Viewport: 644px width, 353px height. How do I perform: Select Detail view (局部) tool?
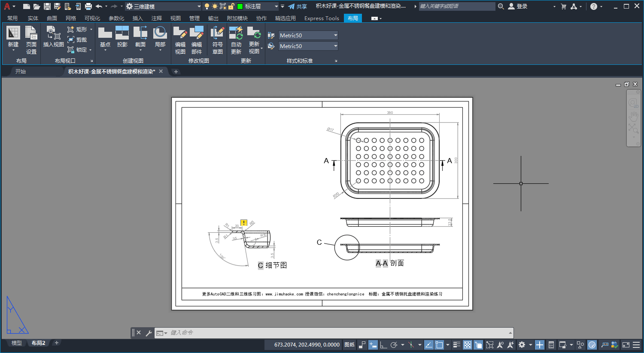coord(160,33)
